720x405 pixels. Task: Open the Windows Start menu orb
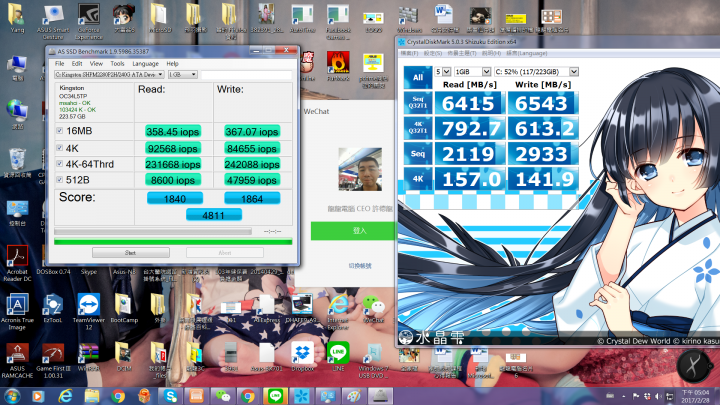(x=11, y=396)
